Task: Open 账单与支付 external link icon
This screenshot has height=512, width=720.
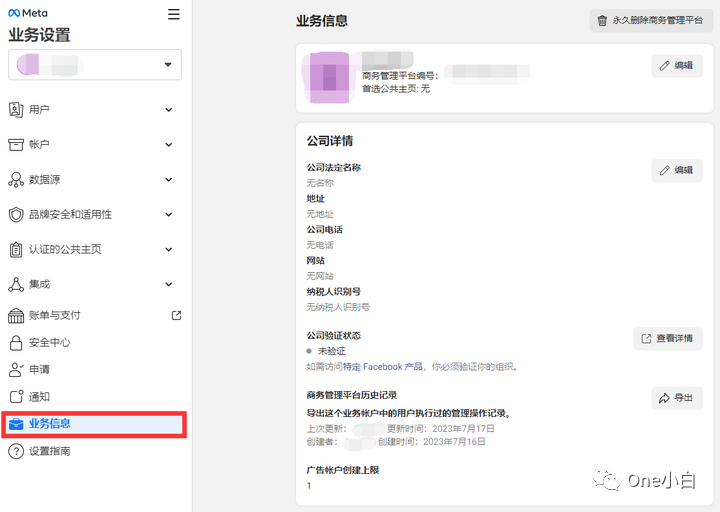Action: [176, 315]
